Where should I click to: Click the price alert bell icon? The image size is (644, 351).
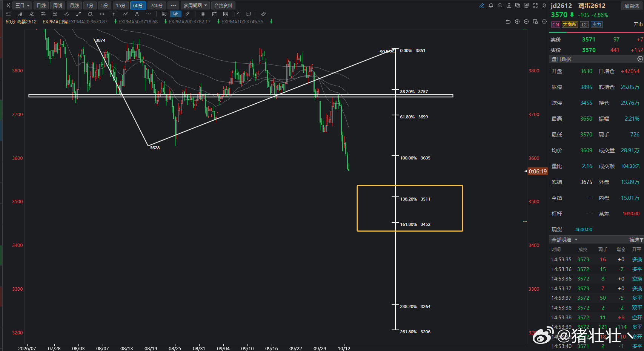(491, 5)
